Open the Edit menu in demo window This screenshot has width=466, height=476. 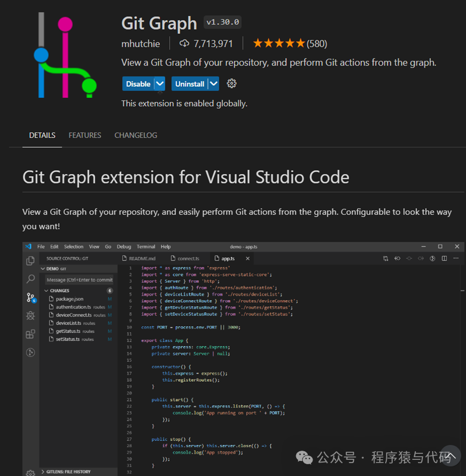point(54,247)
